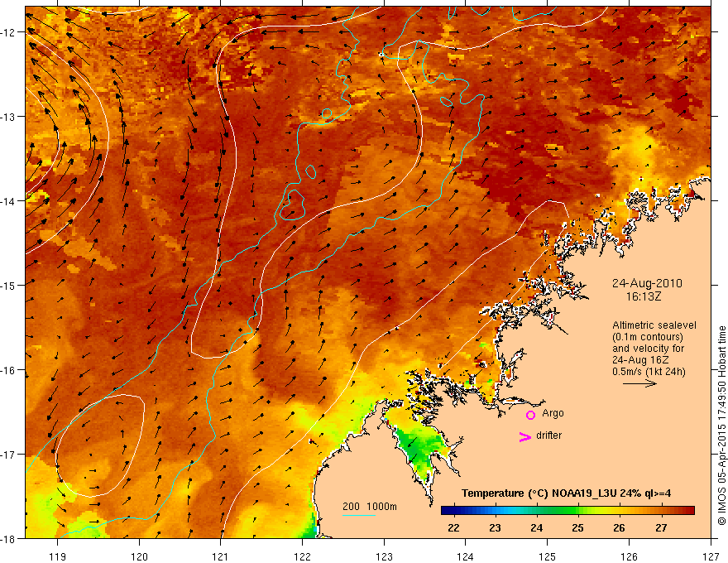This screenshot has width=728, height=563.
Task: Click the 0.5m/s reference velocity arrow
Action: (639, 383)
